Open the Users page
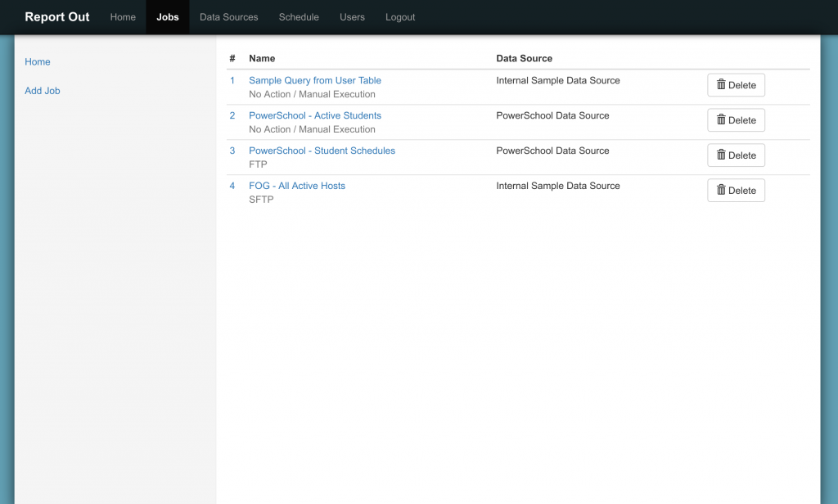The height and width of the screenshot is (504, 838). (x=352, y=16)
